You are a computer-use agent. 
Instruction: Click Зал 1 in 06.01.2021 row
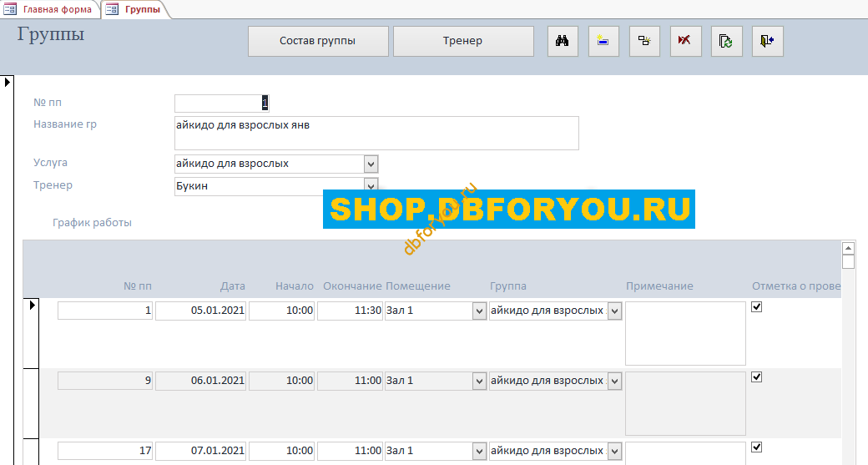pos(429,381)
